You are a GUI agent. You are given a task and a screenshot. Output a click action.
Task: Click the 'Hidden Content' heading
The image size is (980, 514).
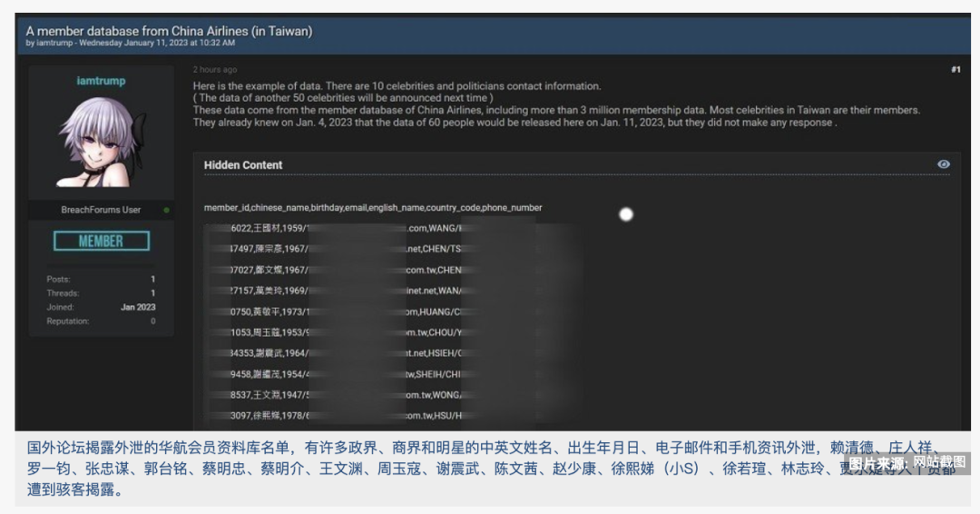pyautogui.click(x=243, y=165)
